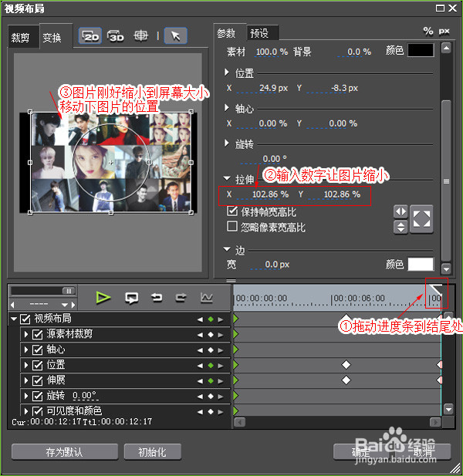This screenshot has height=476, width=463.
Task: Go to next keyframe on 旋转 row
Action: [221, 397]
